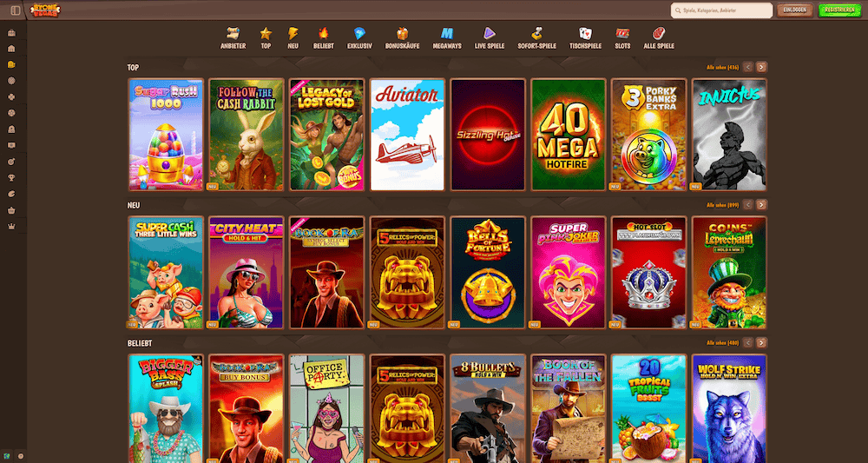Viewport: 868px width, 463px height.
Task: Open Follow the Cash Rabbit game
Action: [247, 135]
